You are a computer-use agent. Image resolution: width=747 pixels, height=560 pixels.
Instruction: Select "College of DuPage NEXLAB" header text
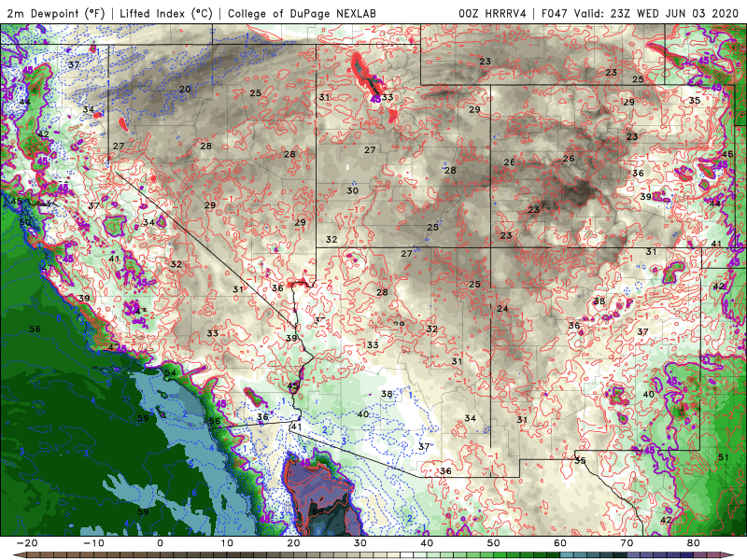pos(302,13)
